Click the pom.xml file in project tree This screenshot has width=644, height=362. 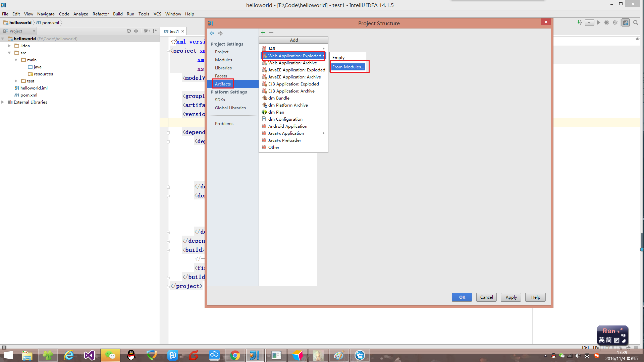(x=29, y=95)
